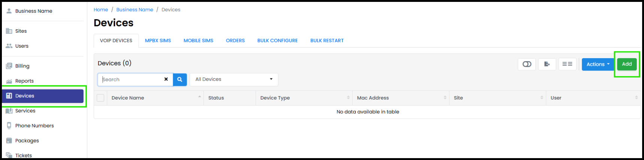Click the Billing icon in sidebar
Image resolution: width=644 pixels, height=160 pixels.
(x=9, y=66)
